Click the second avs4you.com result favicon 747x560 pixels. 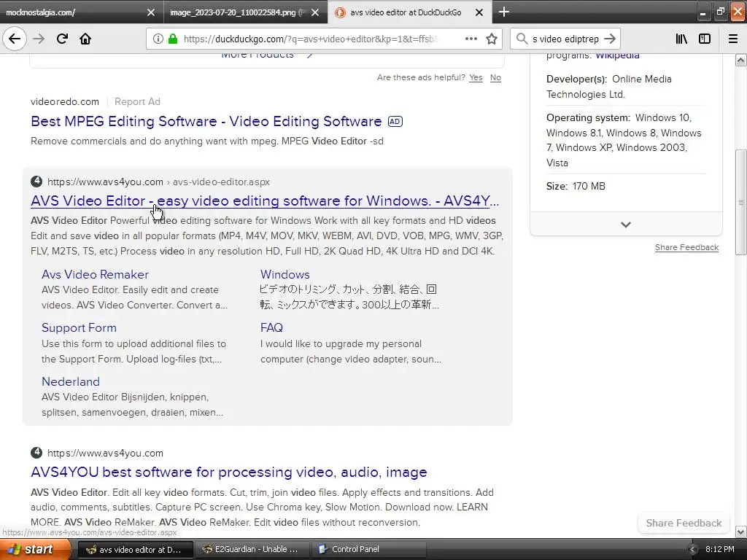pos(36,453)
